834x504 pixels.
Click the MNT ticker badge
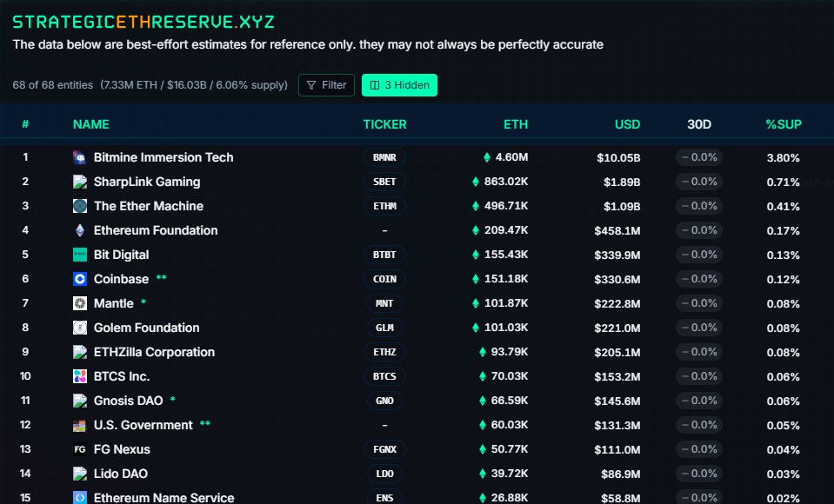[x=384, y=303]
